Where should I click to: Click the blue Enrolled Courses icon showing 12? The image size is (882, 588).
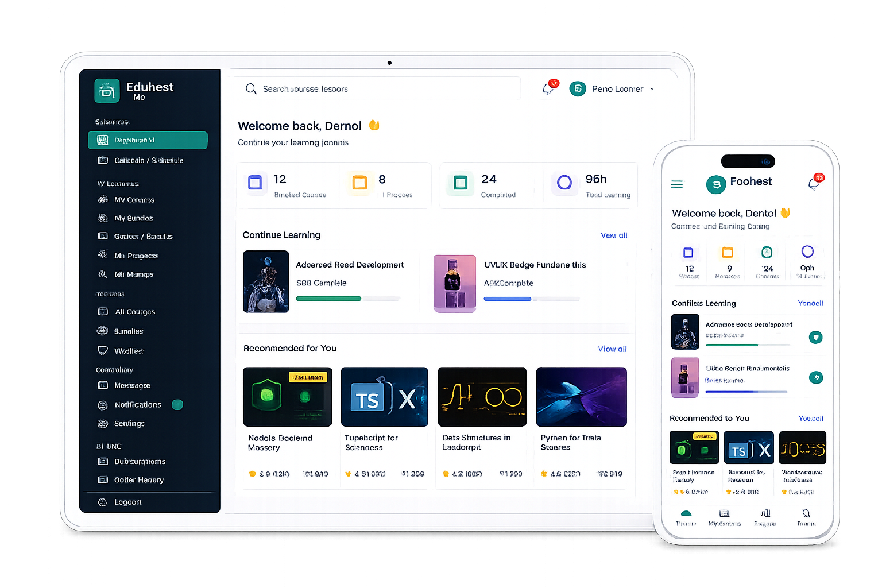255,183
